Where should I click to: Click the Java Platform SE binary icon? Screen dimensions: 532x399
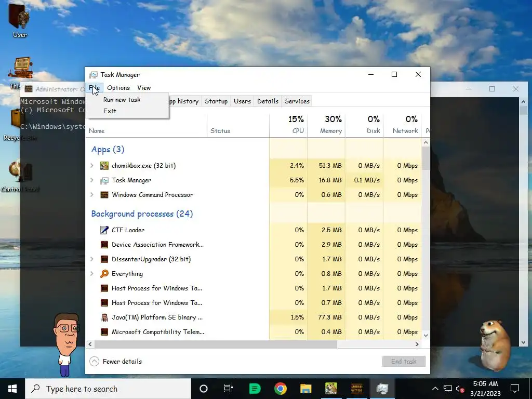(104, 317)
